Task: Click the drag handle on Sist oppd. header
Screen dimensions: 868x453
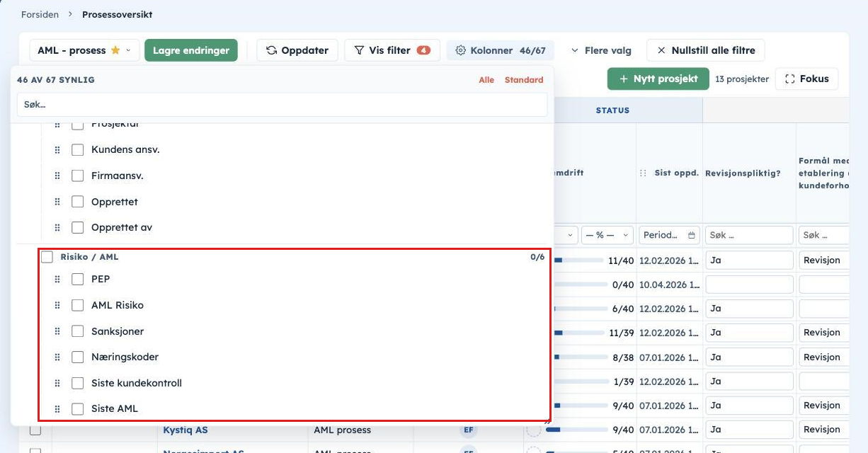Action: pyautogui.click(x=644, y=173)
